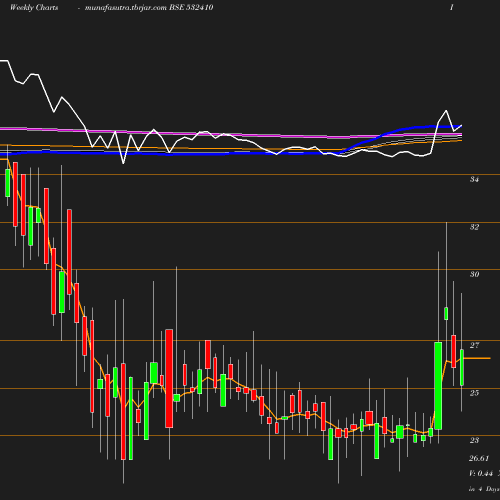This screenshot has width=500, height=500.
Task: Select the price label 27
Action: pos(474,345)
